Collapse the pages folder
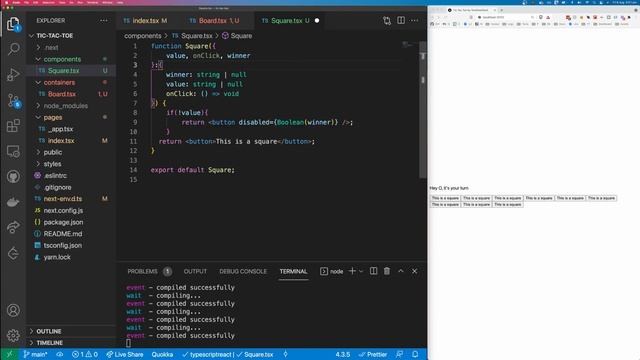This screenshot has width=640, height=360. coord(53,117)
